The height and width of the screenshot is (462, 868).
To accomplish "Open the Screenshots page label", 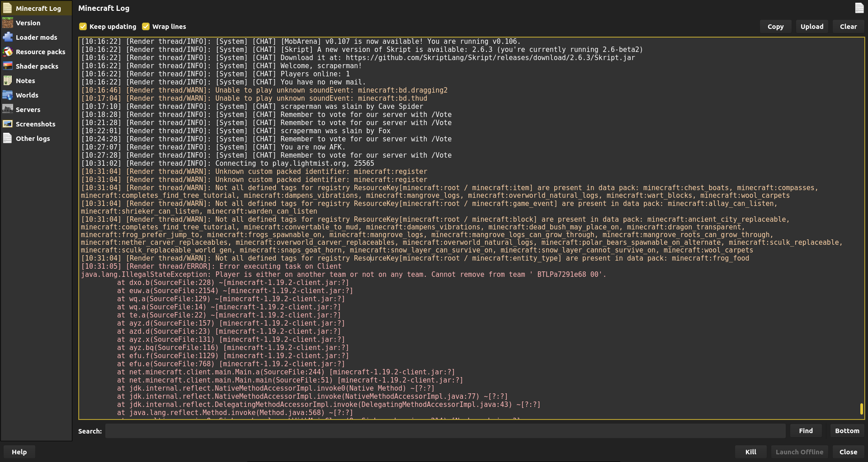I will click(36, 124).
